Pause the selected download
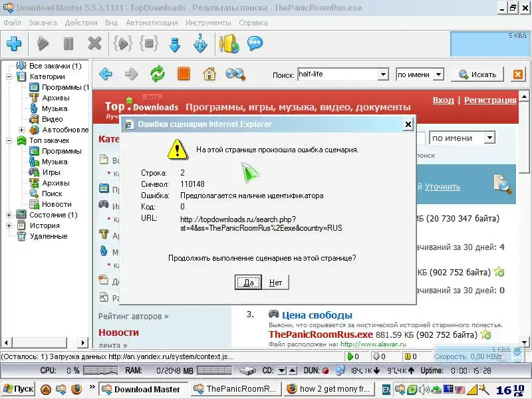 point(68,44)
